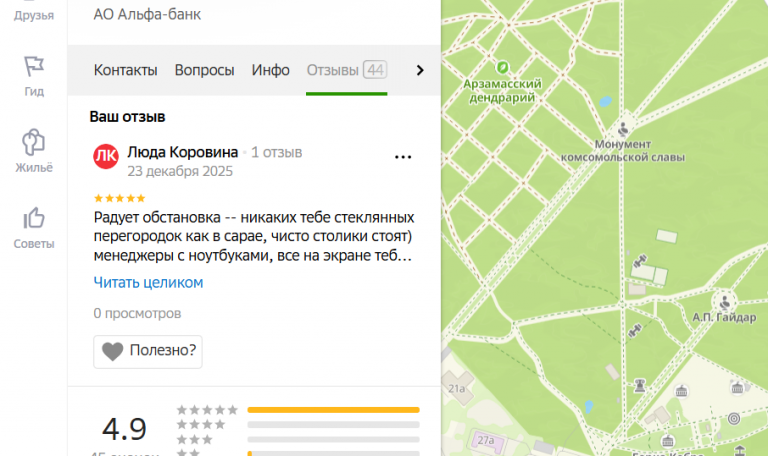Filter reviews by the four-star bar
This screenshot has width=768, height=456.
(x=334, y=424)
